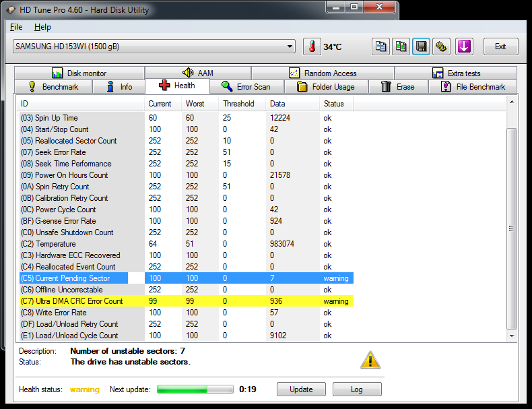Image resolution: width=532 pixels, height=409 pixels.
Task: Click the scrollbar down arrow
Action: (512, 336)
